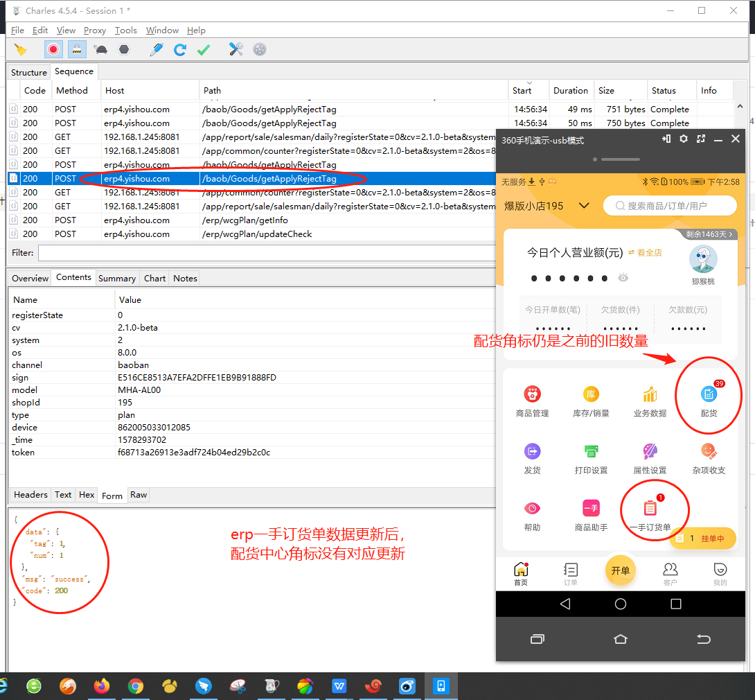Viewport: 755px width, 700px height.
Task: Enter fullscreen in the 360手机演示 window
Action: click(x=700, y=139)
